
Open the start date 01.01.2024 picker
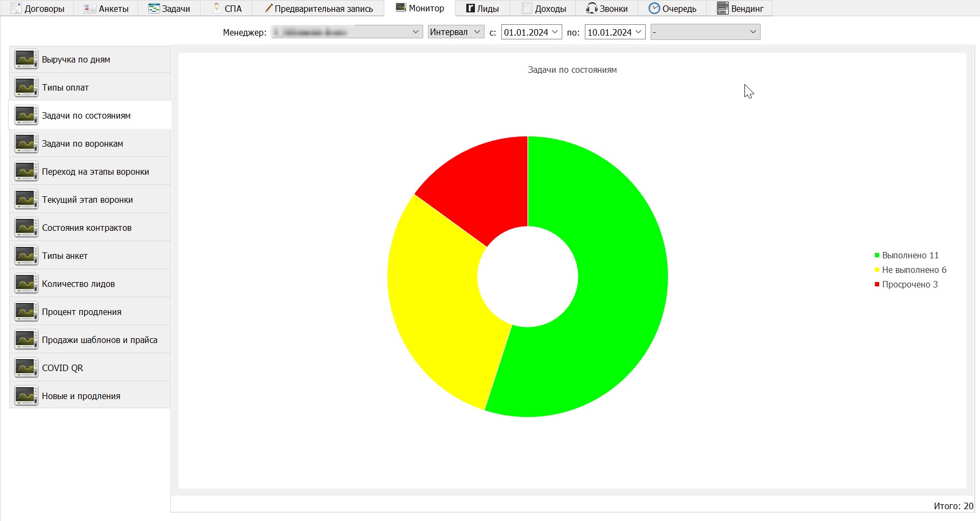pos(531,32)
